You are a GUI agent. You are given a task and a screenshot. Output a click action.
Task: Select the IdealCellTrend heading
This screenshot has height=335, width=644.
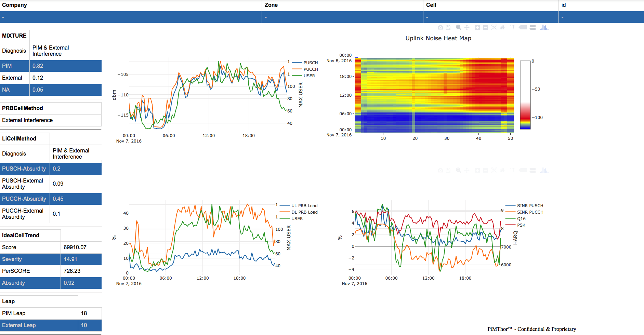21,235
